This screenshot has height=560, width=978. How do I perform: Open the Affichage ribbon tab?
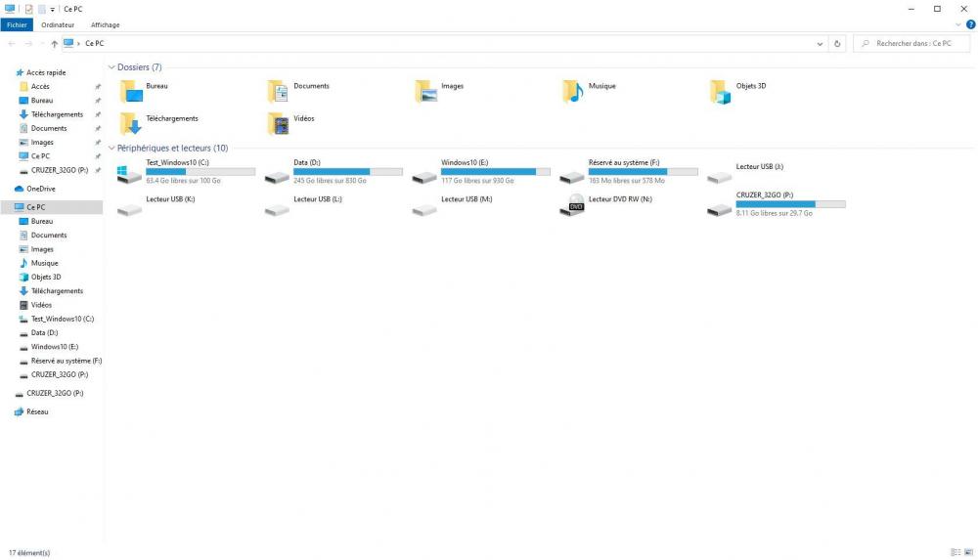(106, 25)
